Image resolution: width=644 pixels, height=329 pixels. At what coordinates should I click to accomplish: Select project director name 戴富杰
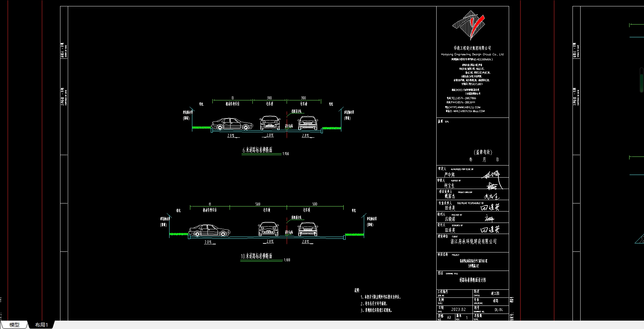(x=450, y=196)
